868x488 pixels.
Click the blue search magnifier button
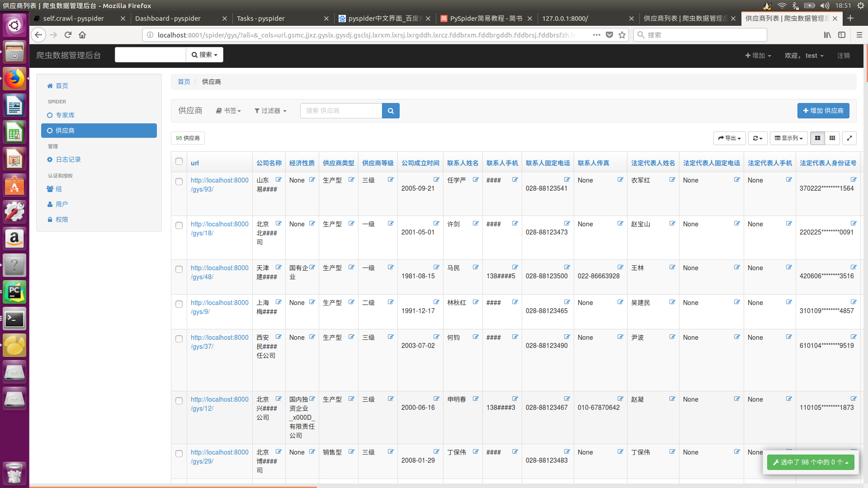coord(391,111)
